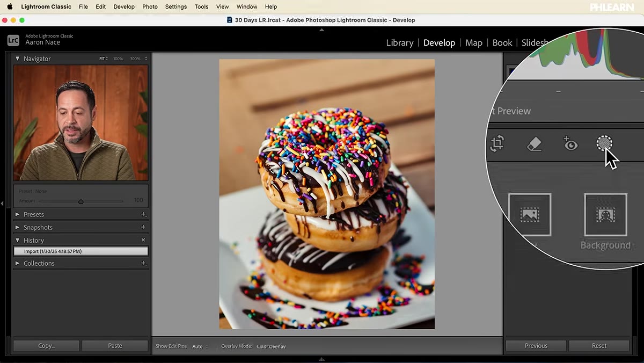This screenshot has width=644, height=363.
Task: Click the Amount value 100
Action: [x=138, y=201]
